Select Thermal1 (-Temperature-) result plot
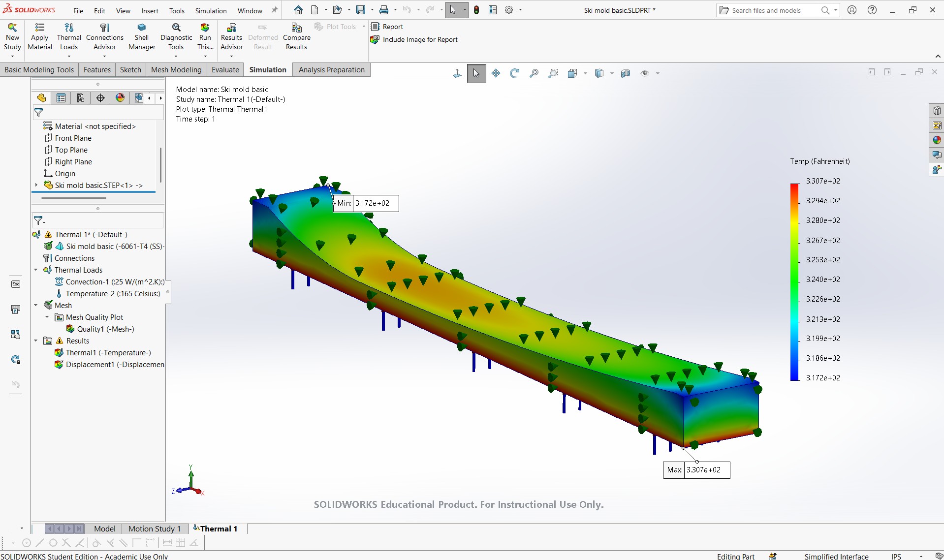944x560 pixels. click(x=102, y=352)
